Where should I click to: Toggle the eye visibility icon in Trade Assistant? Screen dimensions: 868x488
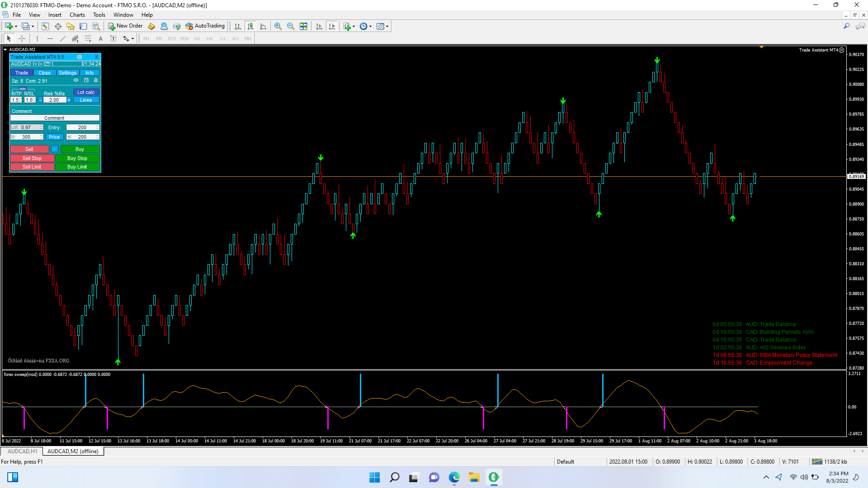point(76,80)
